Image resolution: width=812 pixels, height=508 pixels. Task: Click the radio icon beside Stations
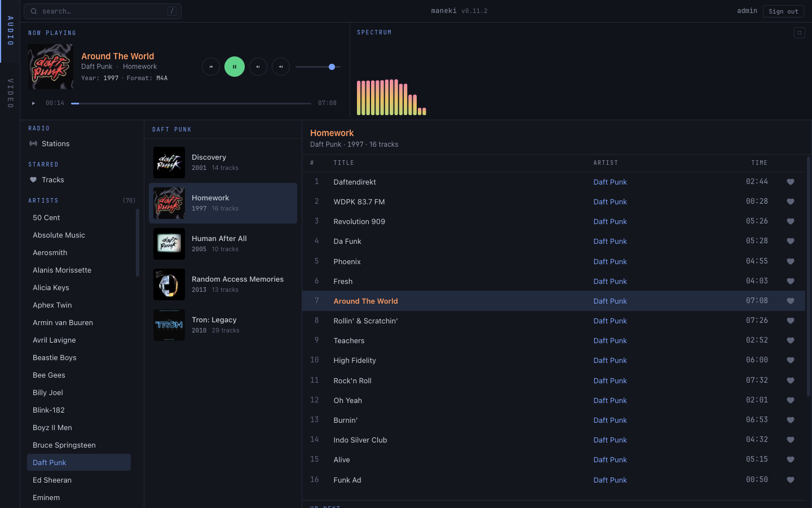pos(33,144)
